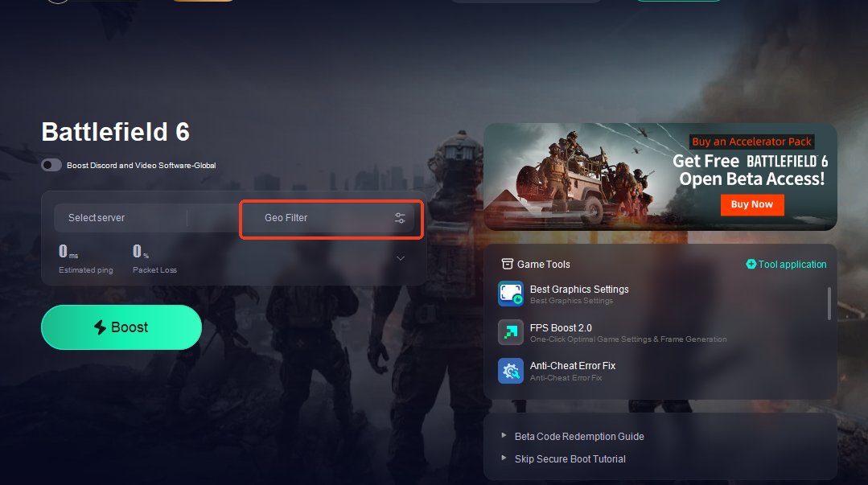
Task: Click the Packet Loss label
Action: [154, 270]
